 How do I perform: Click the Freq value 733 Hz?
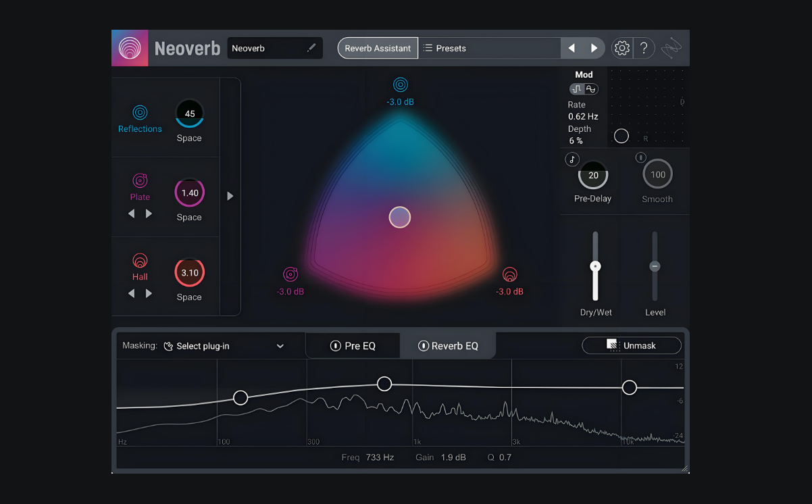tap(380, 457)
